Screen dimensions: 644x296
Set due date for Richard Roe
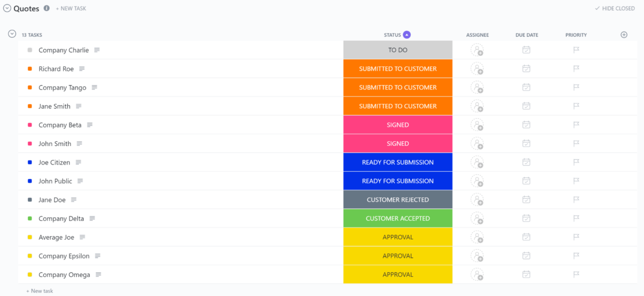point(526,68)
